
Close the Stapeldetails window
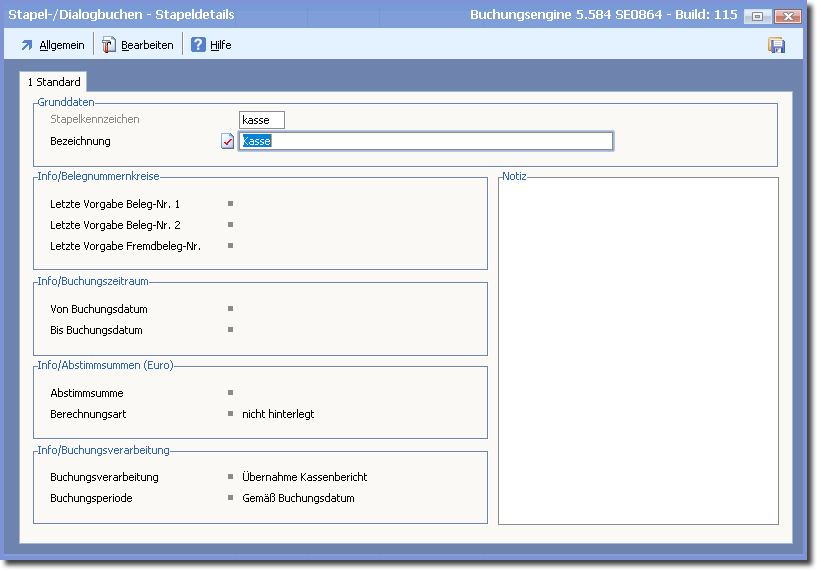789,16
